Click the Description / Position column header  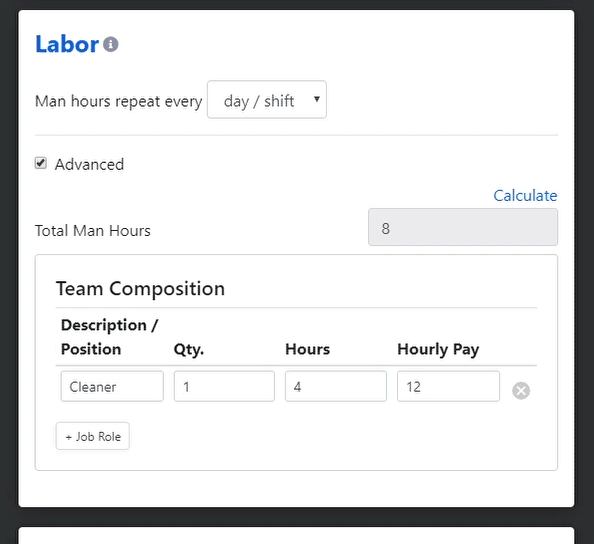click(110, 337)
